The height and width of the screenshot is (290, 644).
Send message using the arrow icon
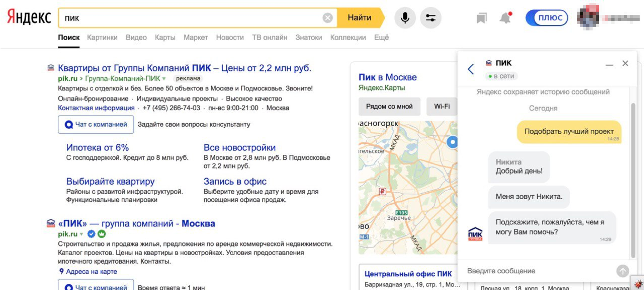click(622, 271)
